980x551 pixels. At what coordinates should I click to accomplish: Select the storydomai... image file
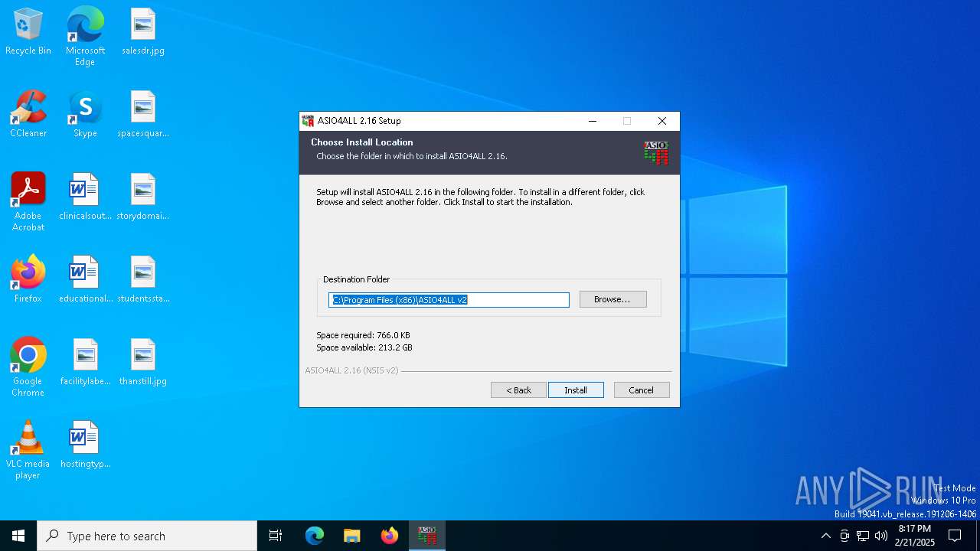pyautogui.click(x=143, y=197)
